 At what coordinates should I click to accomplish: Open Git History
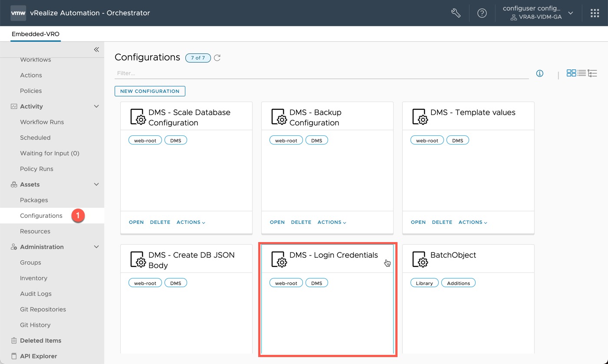tap(35, 325)
